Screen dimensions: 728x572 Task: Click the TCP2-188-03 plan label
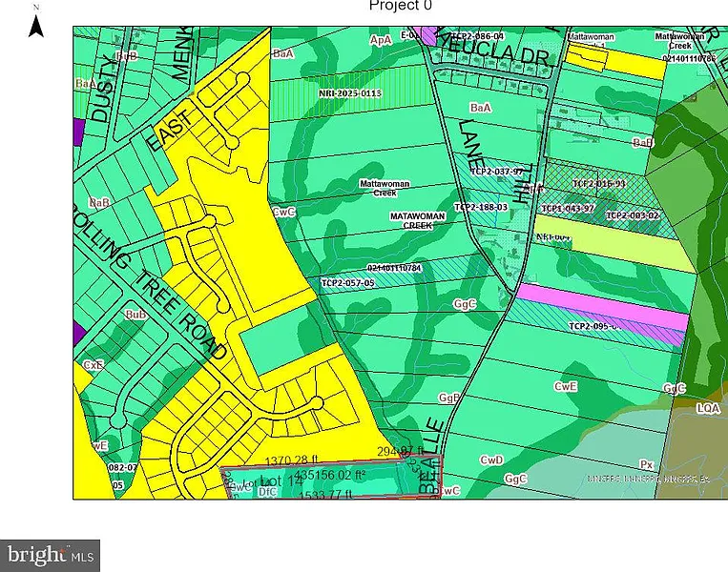(479, 207)
